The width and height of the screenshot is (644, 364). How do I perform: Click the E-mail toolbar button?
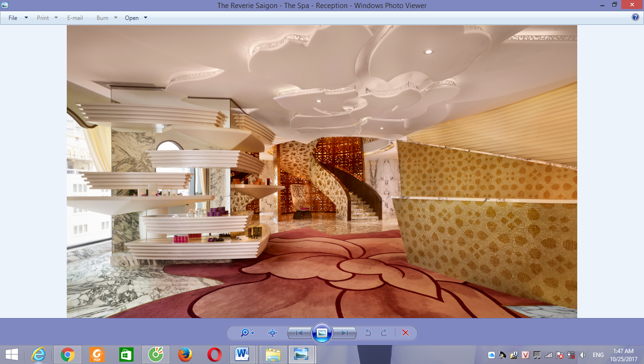pos(75,18)
